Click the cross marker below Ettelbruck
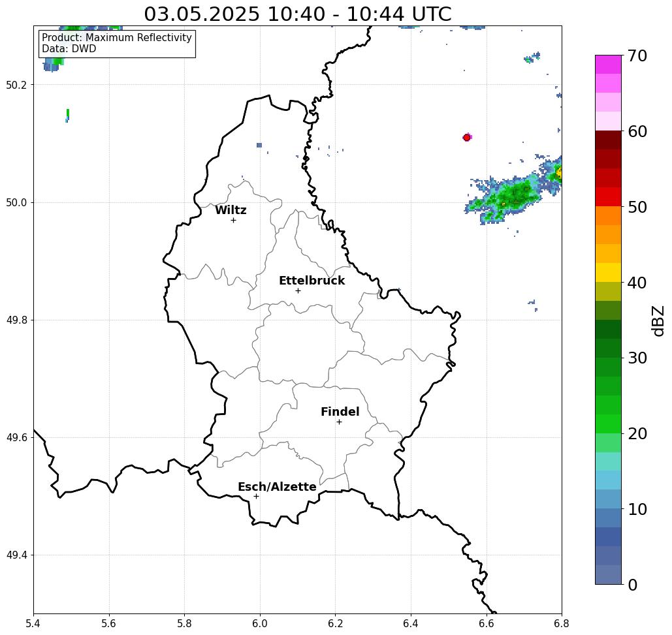Image resolution: width=672 pixels, height=635 pixels. (x=298, y=290)
